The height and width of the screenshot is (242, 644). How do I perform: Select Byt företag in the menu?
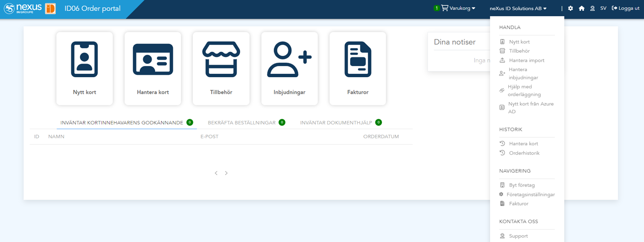(522, 185)
